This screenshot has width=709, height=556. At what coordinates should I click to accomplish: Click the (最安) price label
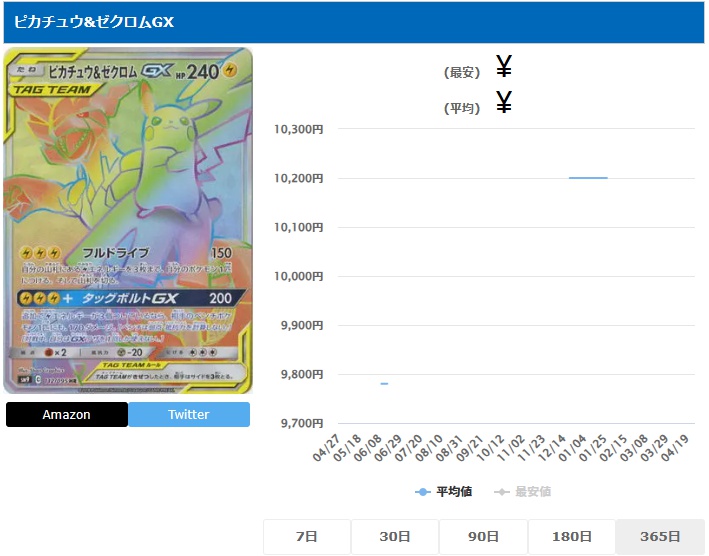[x=462, y=72]
